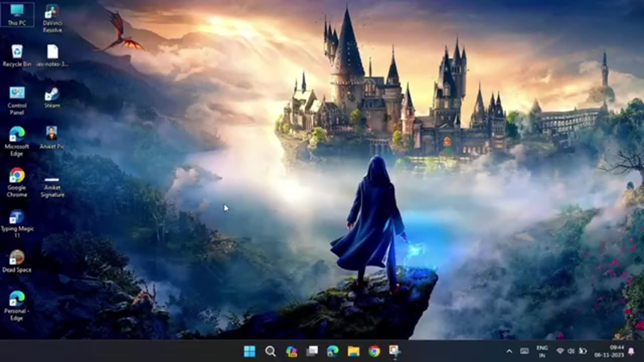Launch Google Chrome from the taskbar
This screenshot has width=644, height=362.
tap(374, 351)
